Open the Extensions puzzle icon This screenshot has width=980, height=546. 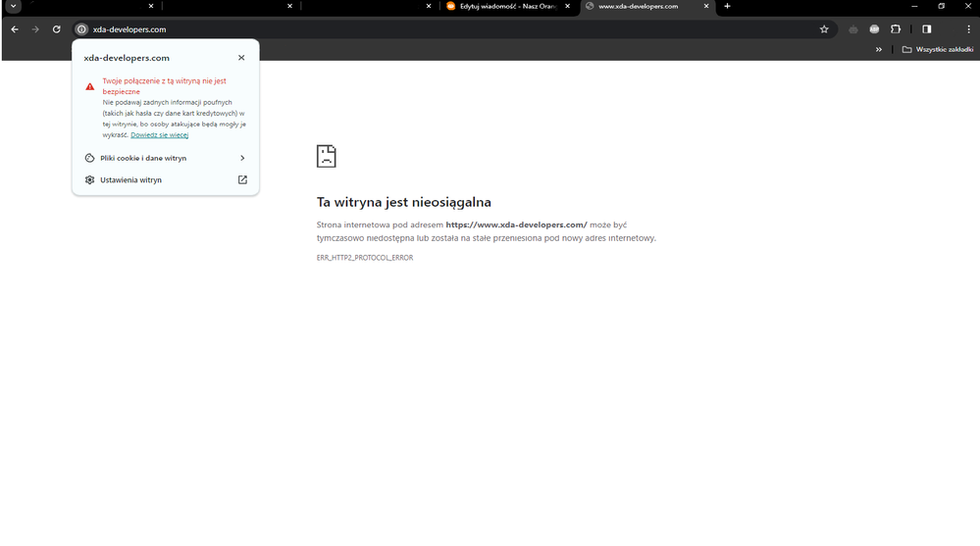(896, 29)
